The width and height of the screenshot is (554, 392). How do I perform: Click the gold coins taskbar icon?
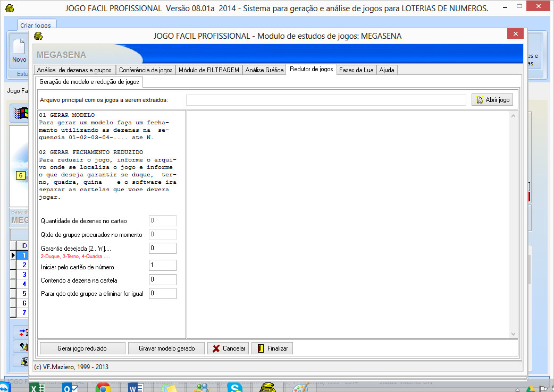point(268,387)
